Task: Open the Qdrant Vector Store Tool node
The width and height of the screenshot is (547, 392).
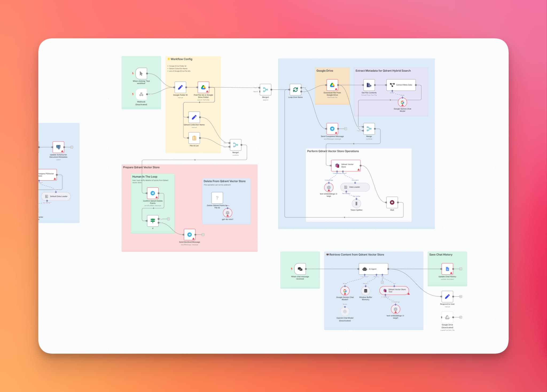Action: tap(394, 290)
